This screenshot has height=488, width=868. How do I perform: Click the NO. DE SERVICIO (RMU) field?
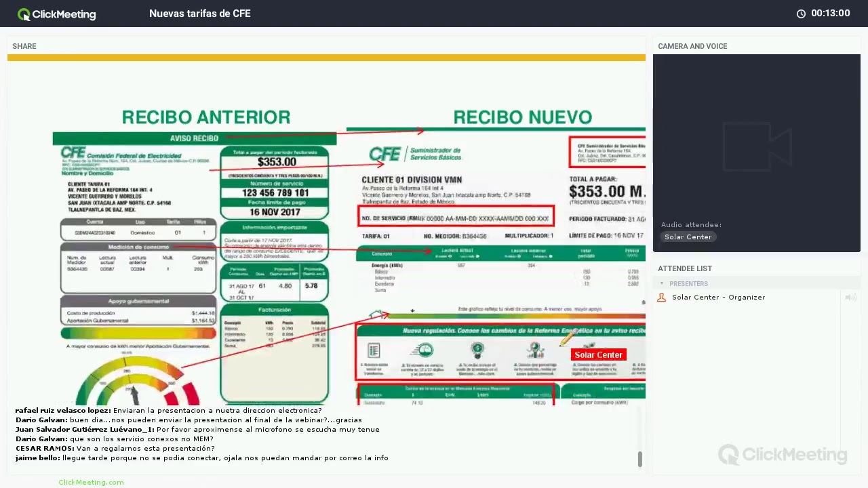point(456,218)
